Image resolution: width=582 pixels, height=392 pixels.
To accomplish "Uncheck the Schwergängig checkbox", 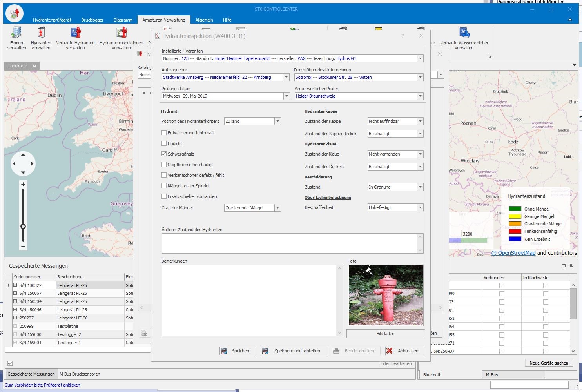I will tap(164, 154).
